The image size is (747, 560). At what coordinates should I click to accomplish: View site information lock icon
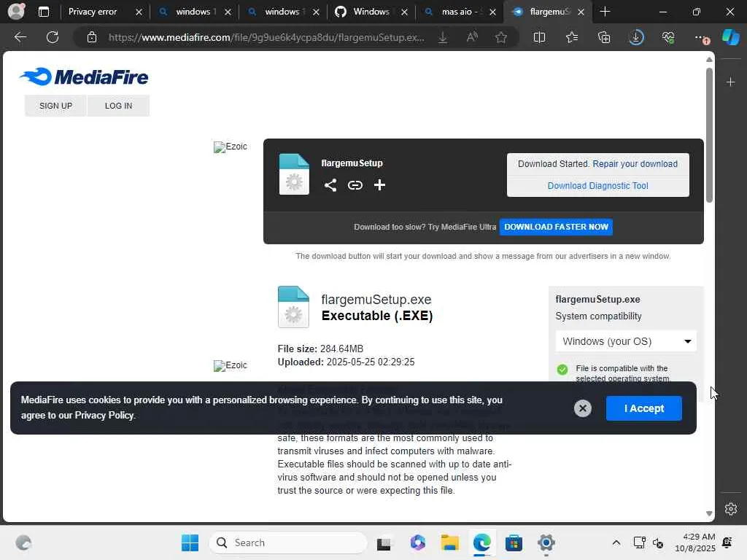tap(92, 37)
